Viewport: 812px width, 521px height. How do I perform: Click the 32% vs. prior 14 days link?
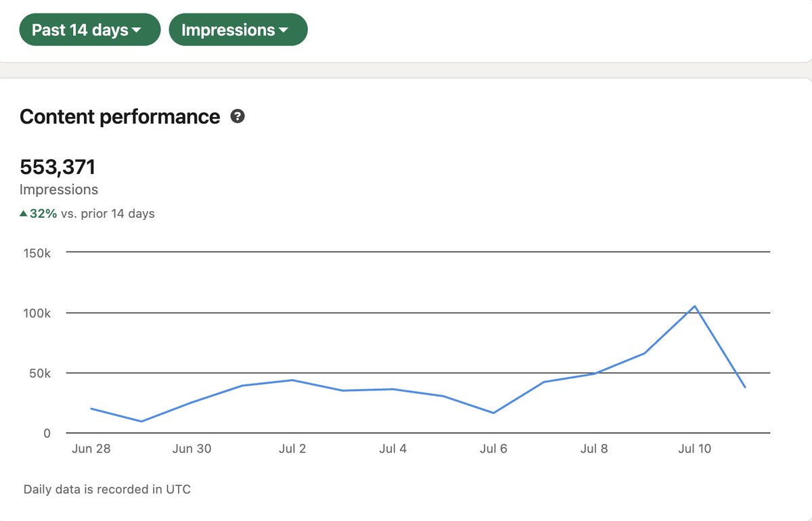(x=88, y=213)
